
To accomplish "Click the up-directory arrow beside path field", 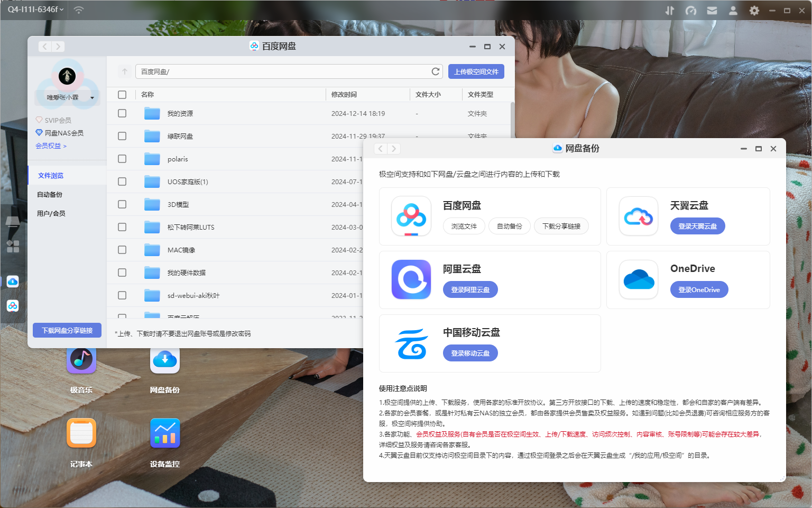I will point(125,71).
